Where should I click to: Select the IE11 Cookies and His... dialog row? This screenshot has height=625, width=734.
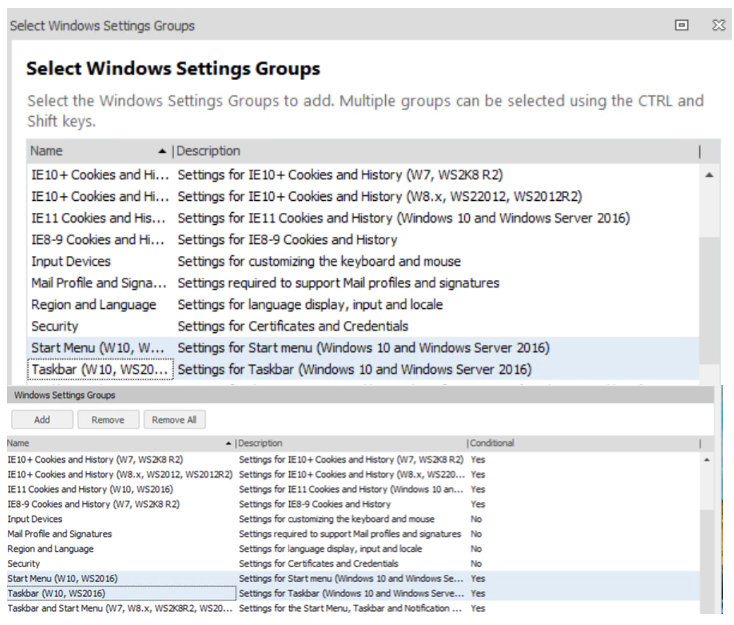click(363, 218)
